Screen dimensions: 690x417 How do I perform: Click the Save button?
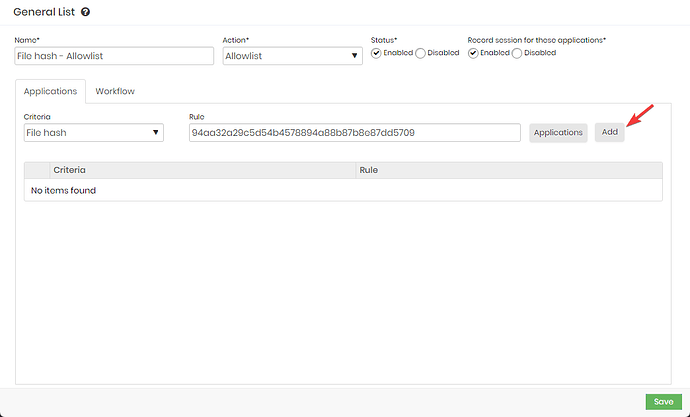(664, 402)
